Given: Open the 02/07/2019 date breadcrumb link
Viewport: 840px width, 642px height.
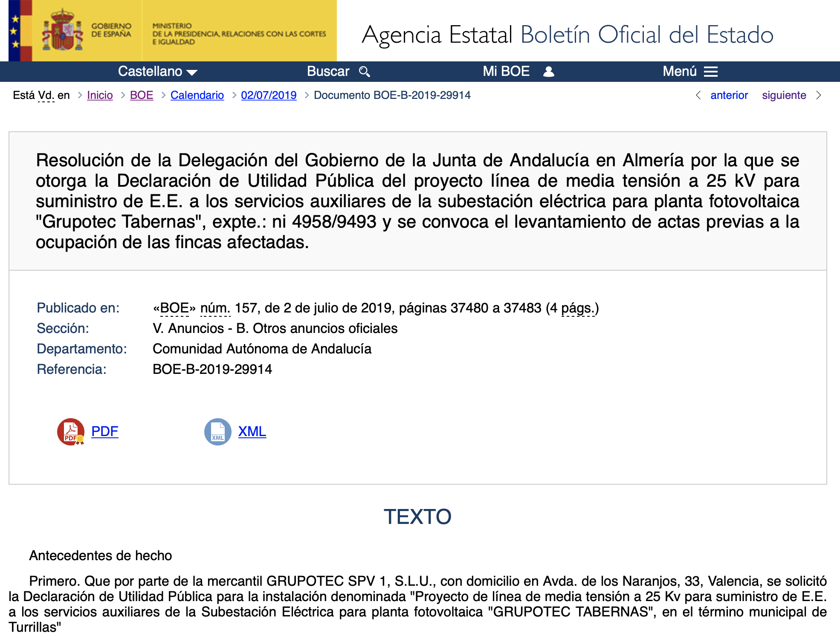Looking at the screenshot, I should click(269, 95).
